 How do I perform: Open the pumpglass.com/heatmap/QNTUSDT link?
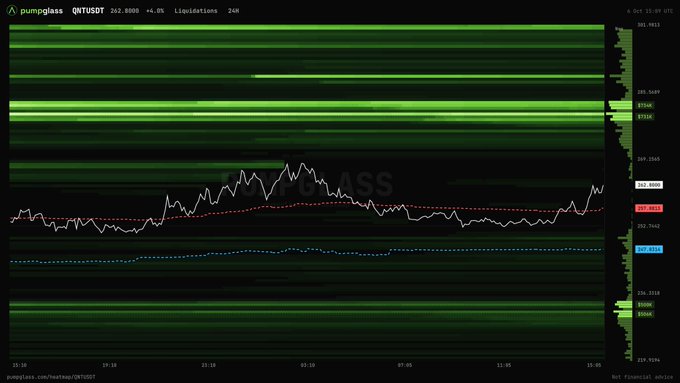click(51, 377)
